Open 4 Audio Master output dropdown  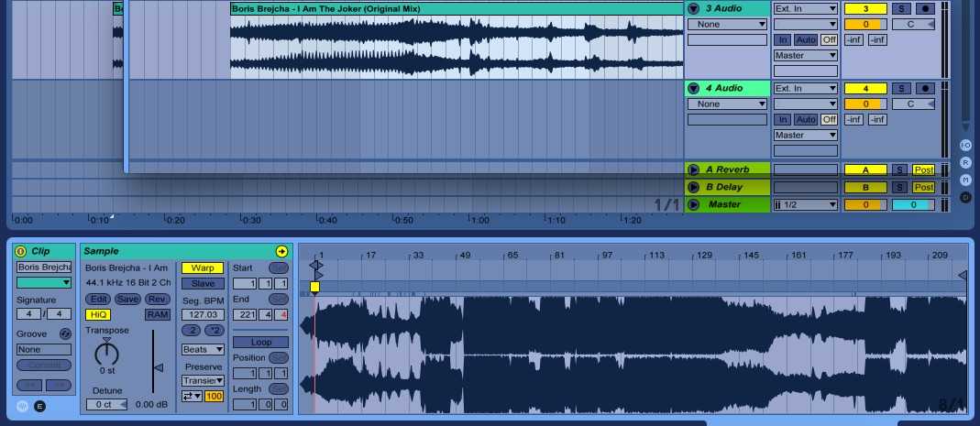(x=806, y=135)
